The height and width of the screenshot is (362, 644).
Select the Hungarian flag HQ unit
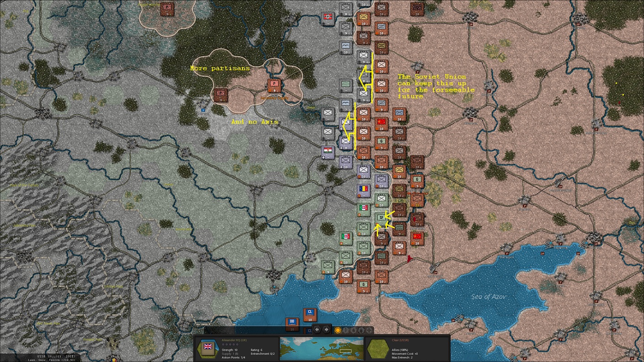pos(328,152)
